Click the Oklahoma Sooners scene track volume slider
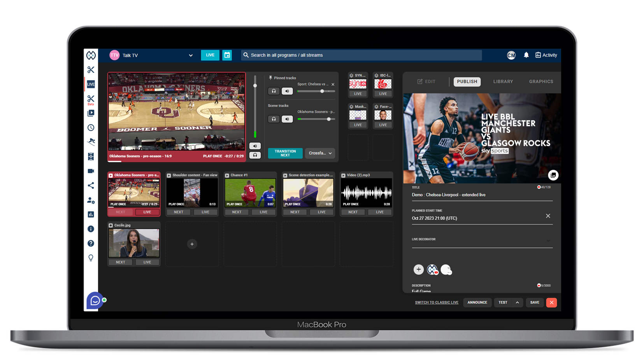Image resolution: width=644 pixels, height=360 pixels. [316, 119]
